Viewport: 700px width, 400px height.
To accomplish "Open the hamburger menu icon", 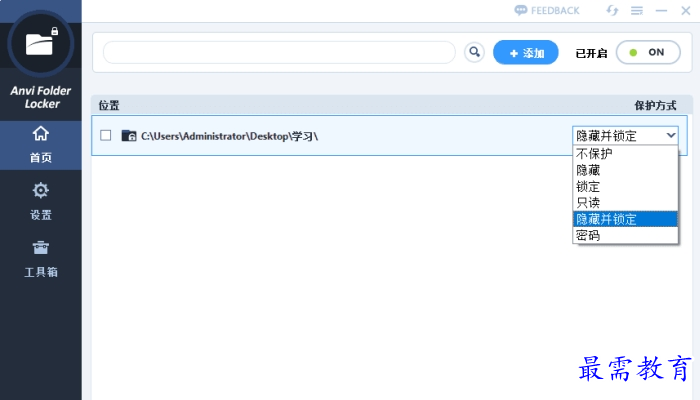I will [x=637, y=10].
